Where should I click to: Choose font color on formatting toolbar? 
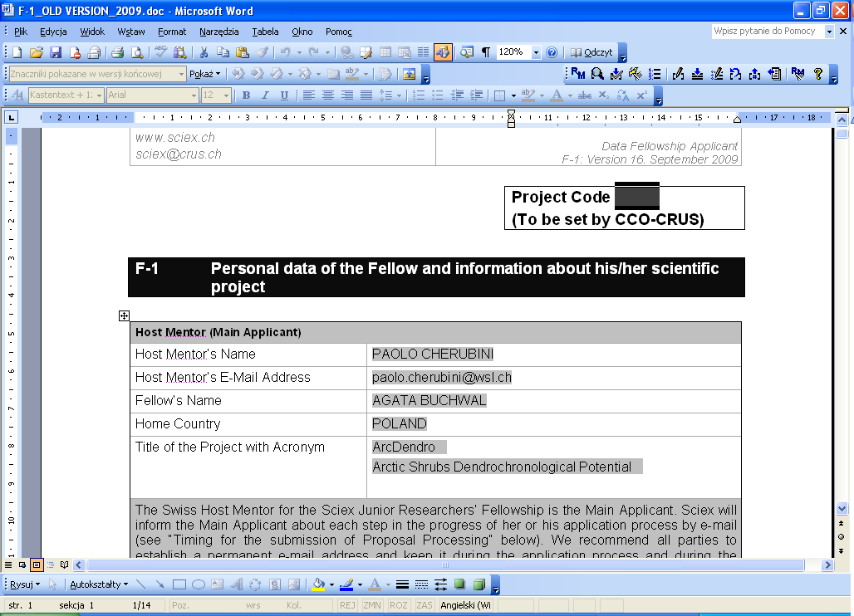556,95
